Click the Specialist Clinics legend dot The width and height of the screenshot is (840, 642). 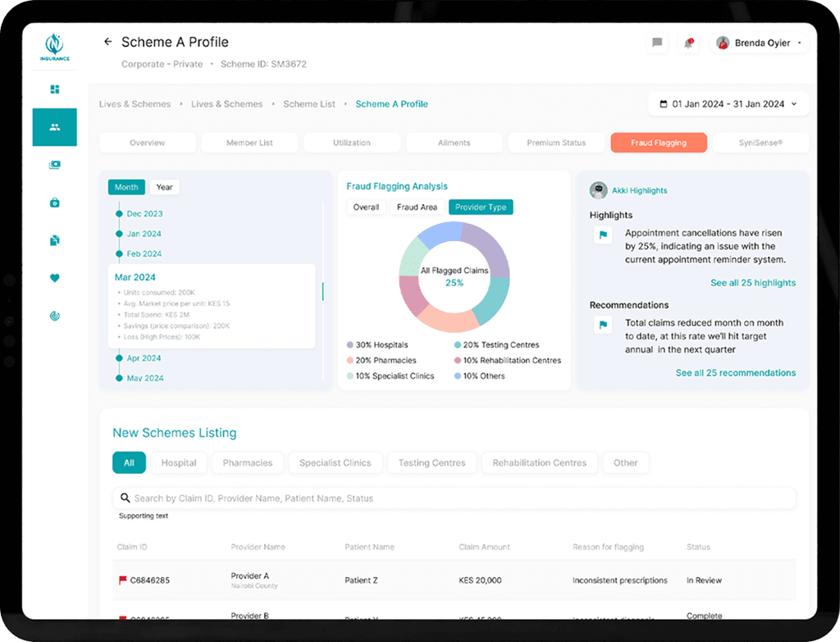pos(349,376)
